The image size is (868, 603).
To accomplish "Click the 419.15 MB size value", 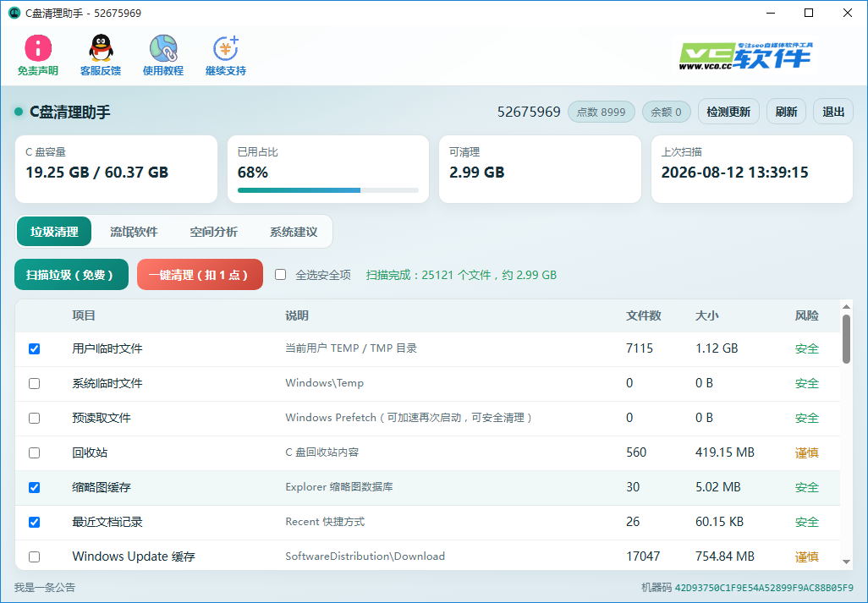I will [x=725, y=452].
